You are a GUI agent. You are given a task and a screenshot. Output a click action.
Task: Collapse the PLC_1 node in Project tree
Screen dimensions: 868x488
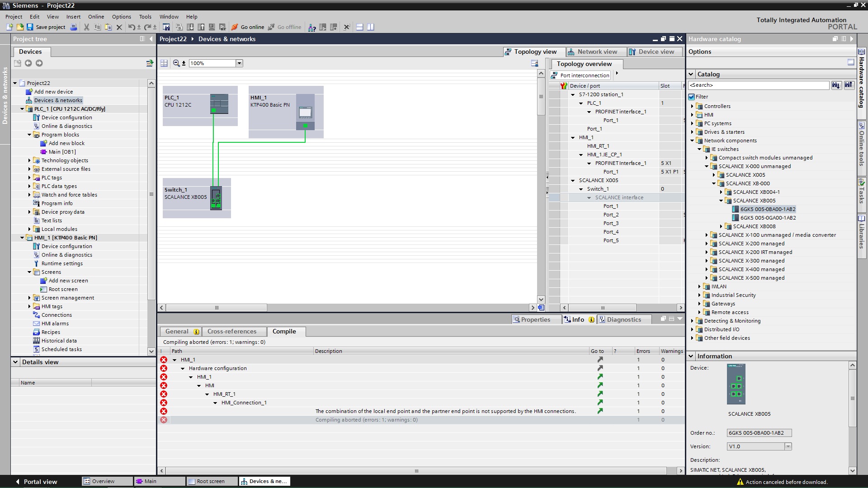[22, 109]
